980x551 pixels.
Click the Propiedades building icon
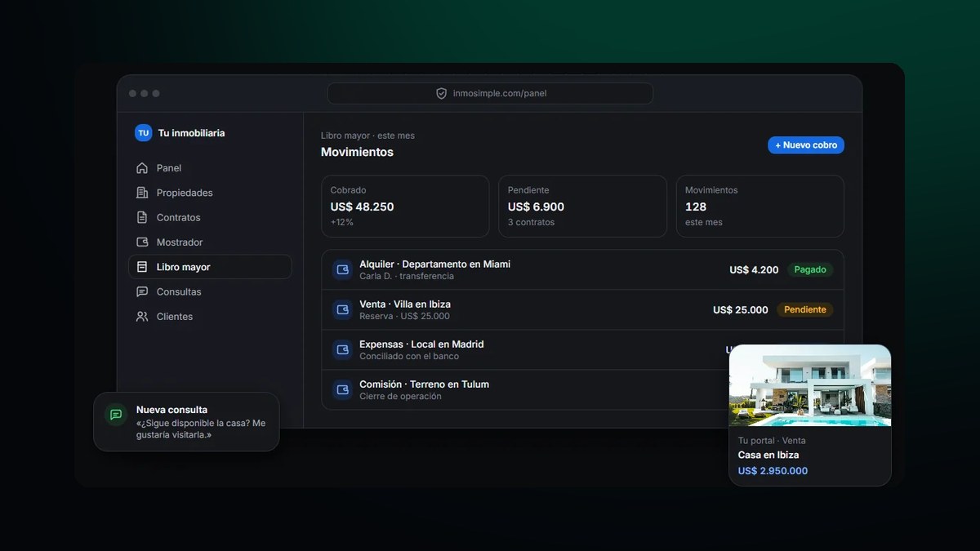point(142,193)
